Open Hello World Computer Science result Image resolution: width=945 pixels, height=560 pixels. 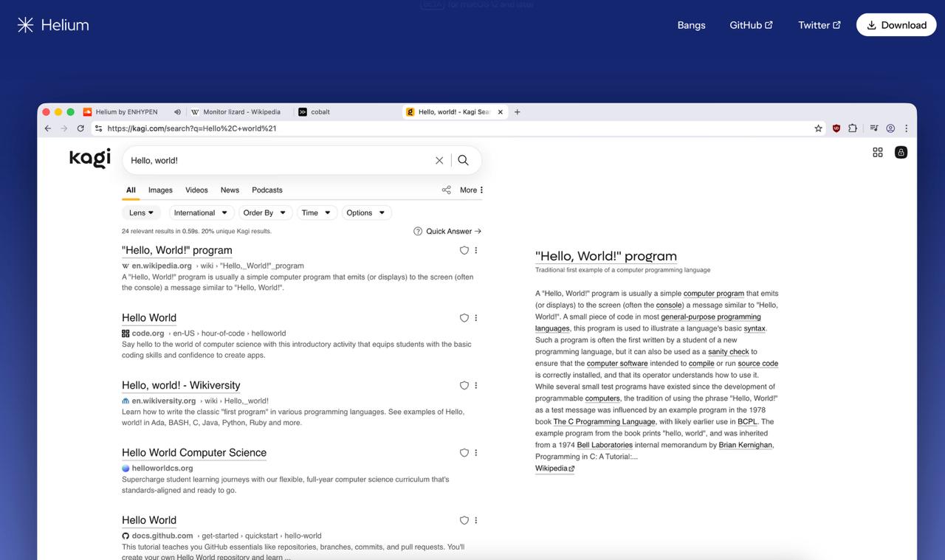click(x=194, y=453)
